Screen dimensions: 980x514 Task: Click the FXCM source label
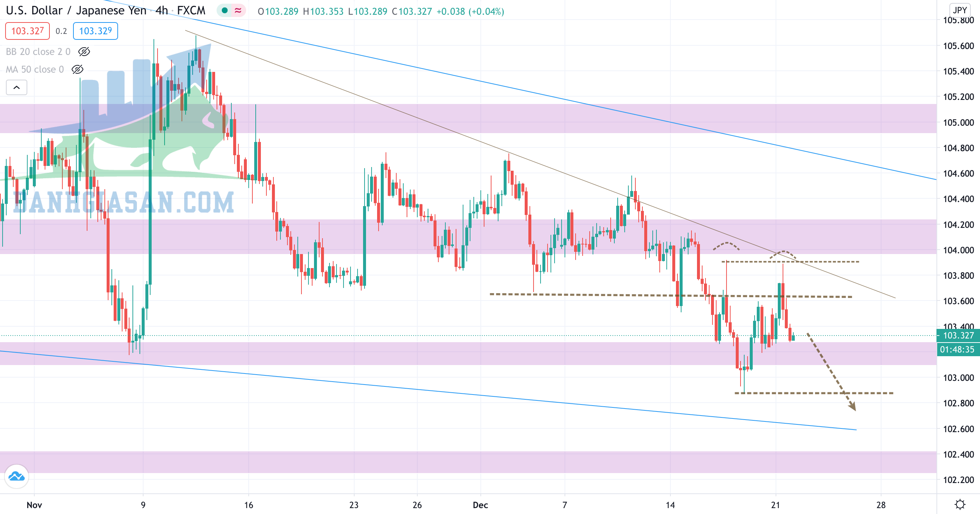pos(191,11)
